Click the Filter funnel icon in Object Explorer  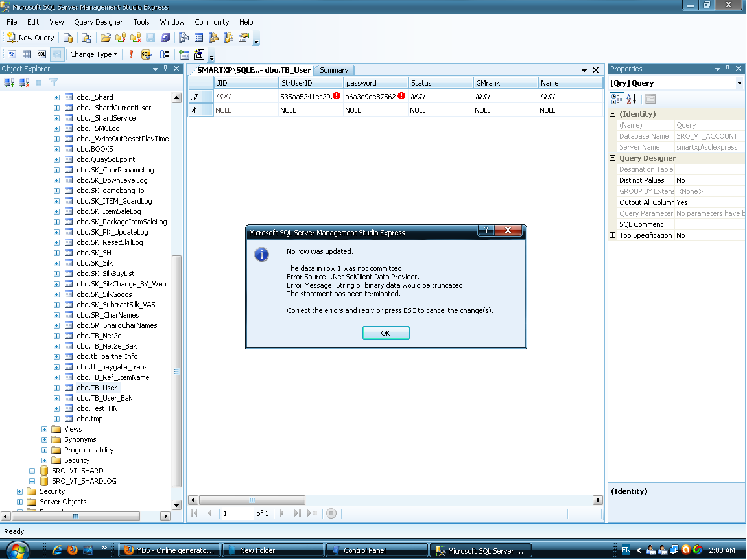[54, 83]
